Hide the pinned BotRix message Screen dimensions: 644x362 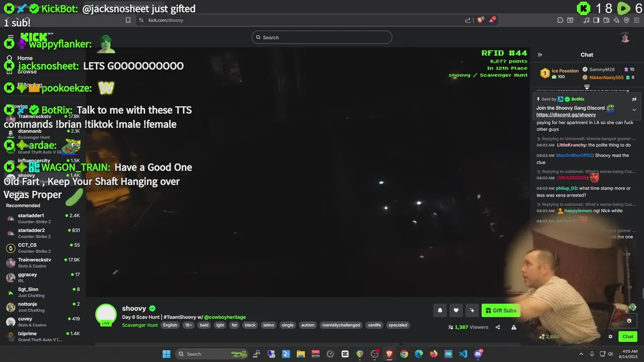[x=634, y=100]
